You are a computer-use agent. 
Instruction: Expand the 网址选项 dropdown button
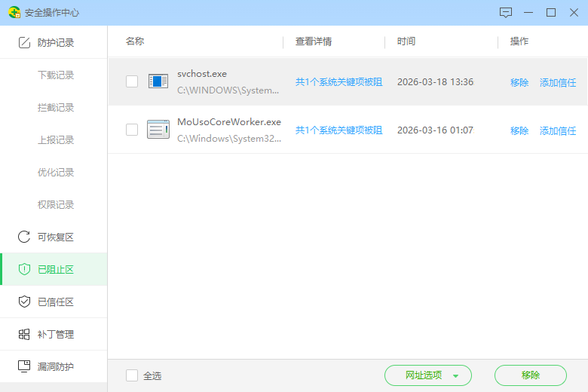pos(428,375)
